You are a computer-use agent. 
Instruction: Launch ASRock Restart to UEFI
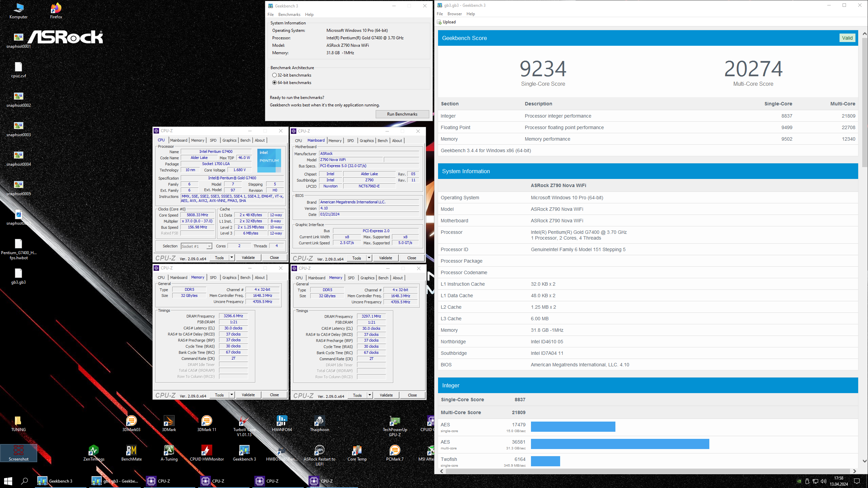(x=319, y=455)
